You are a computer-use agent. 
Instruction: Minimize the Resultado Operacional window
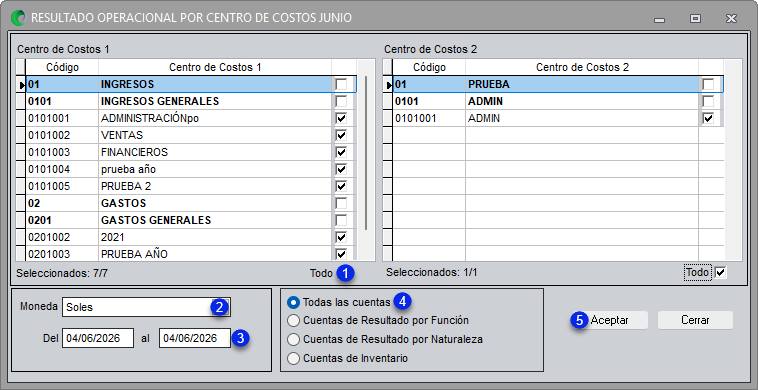pyautogui.click(x=659, y=19)
